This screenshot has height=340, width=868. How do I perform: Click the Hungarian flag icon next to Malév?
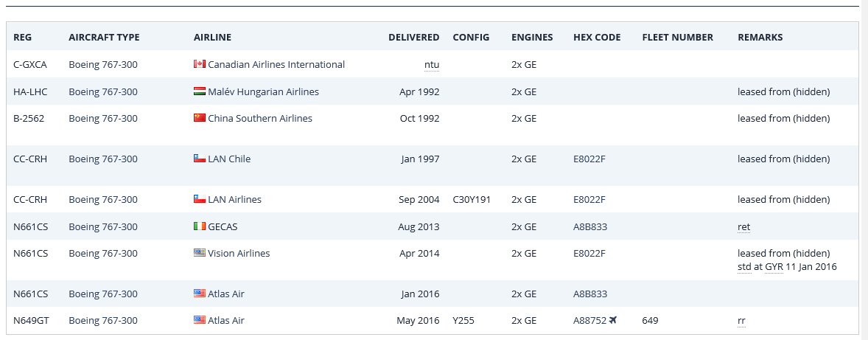point(199,91)
